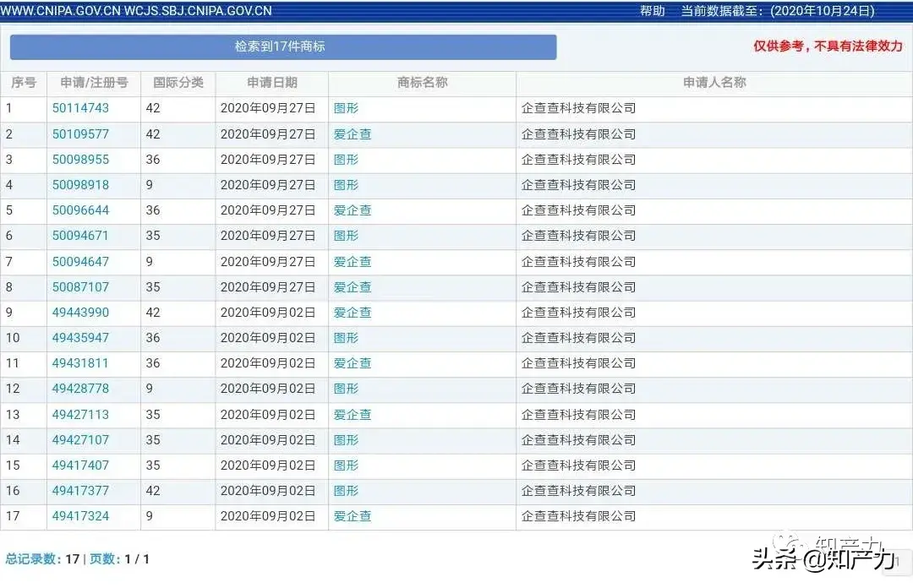Open application number 50098955
This screenshot has width=913, height=588.
pyautogui.click(x=80, y=160)
